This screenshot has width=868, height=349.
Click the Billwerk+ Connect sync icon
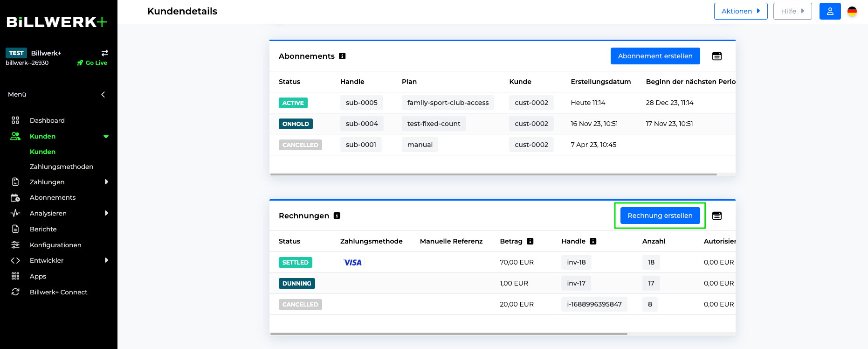[x=15, y=292]
